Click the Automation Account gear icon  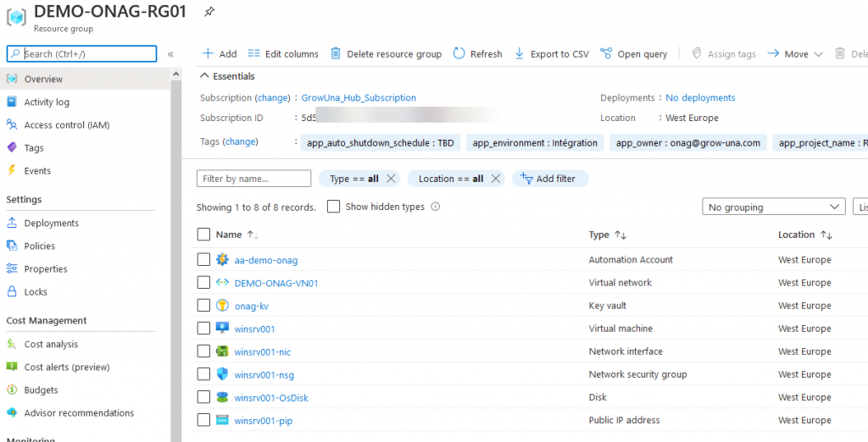point(222,259)
